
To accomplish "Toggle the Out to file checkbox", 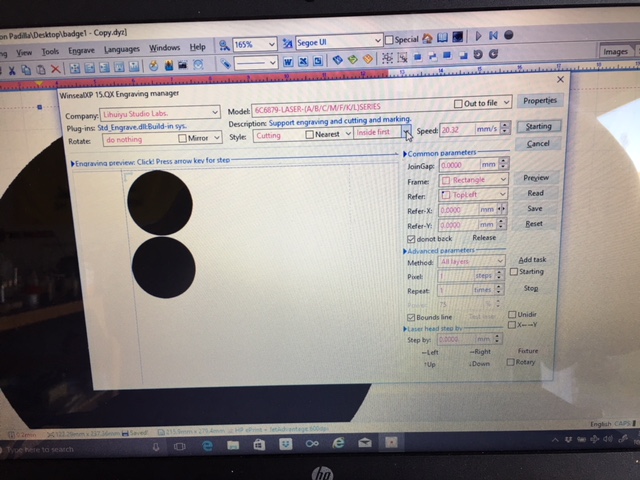I will pyautogui.click(x=458, y=104).
